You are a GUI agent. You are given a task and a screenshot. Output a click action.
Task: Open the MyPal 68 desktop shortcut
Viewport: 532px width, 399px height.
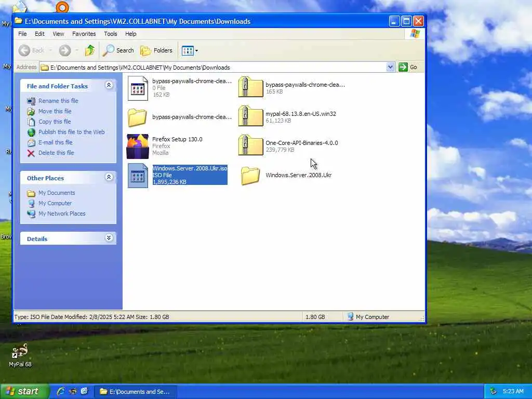click(20, 355)
